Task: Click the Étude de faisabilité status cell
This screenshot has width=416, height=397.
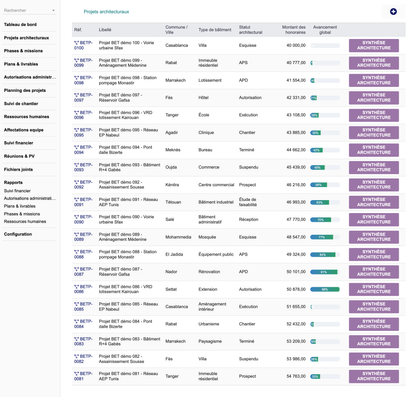Action: 248,202
